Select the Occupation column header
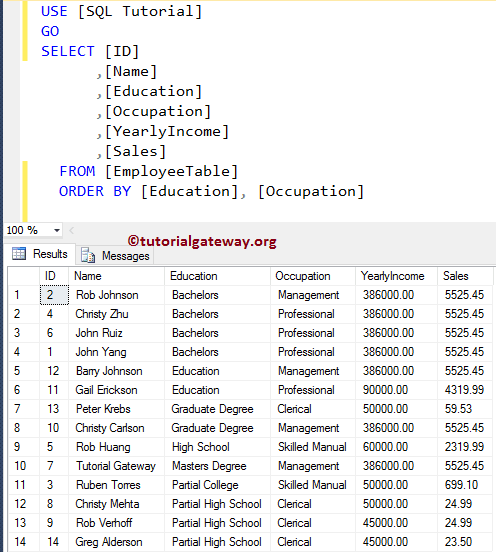496x552 pixels. pos(313,276)
